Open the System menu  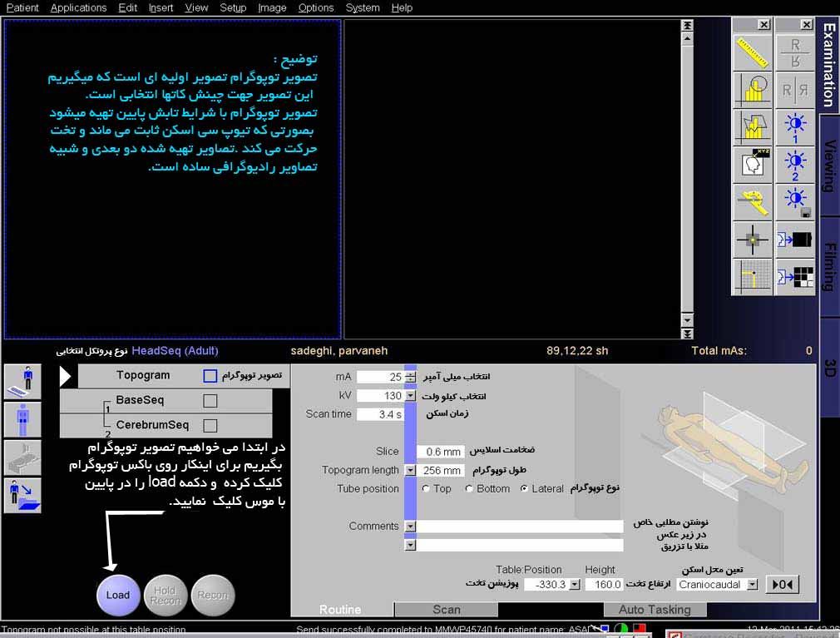pos(363,8)
